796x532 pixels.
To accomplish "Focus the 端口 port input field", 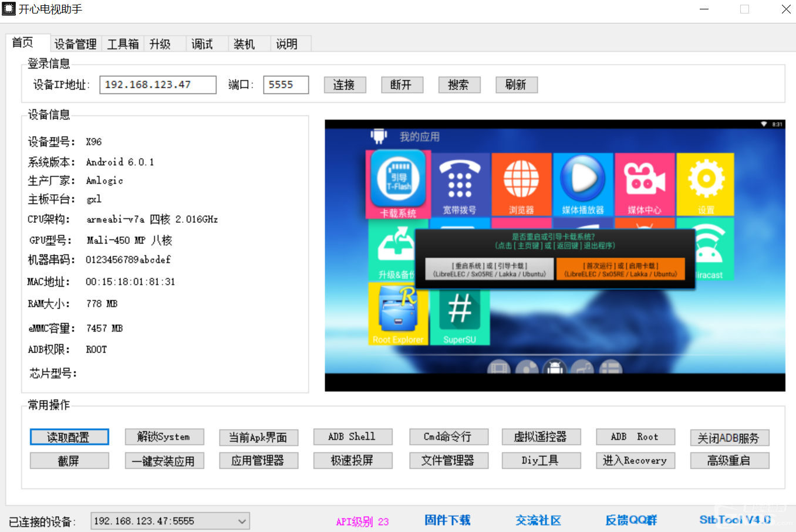I will 285,84.
